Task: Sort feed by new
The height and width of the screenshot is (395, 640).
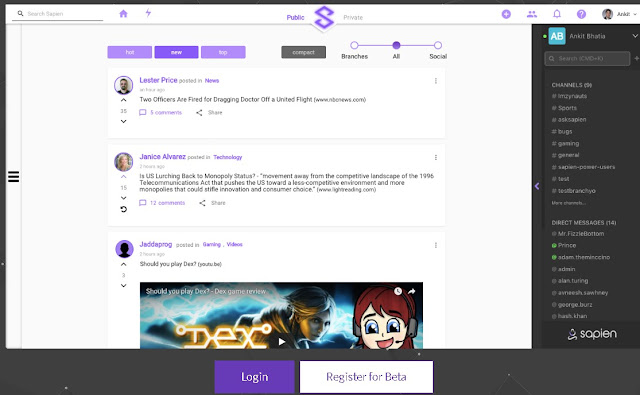Action: [x=176, y=52]
